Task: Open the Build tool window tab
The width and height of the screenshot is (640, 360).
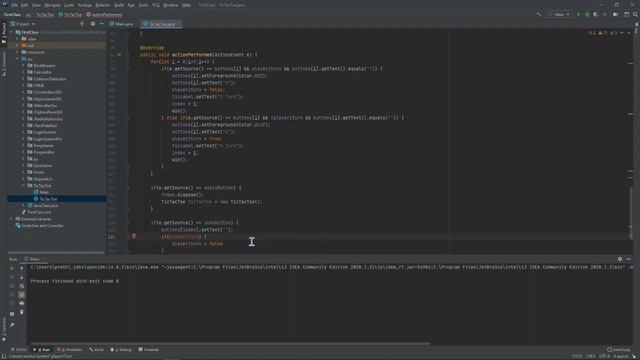Action: (x=97, y=350)
